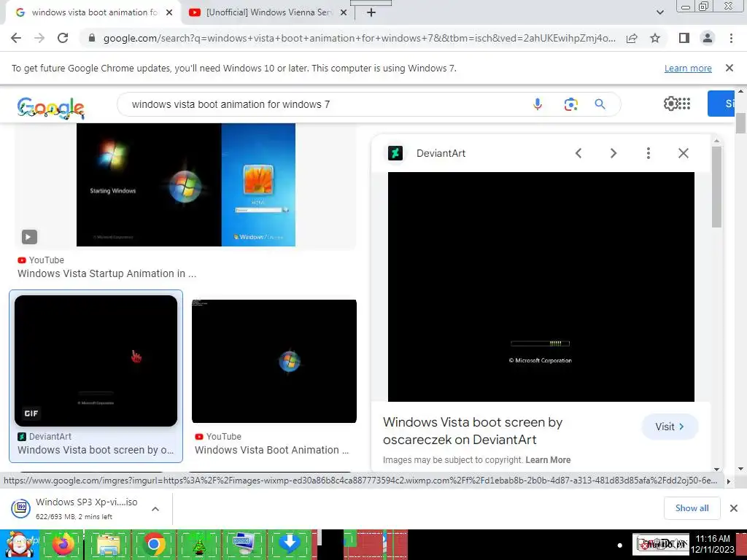Click the DeviantArt logo icon in preview

pos(395,153)
